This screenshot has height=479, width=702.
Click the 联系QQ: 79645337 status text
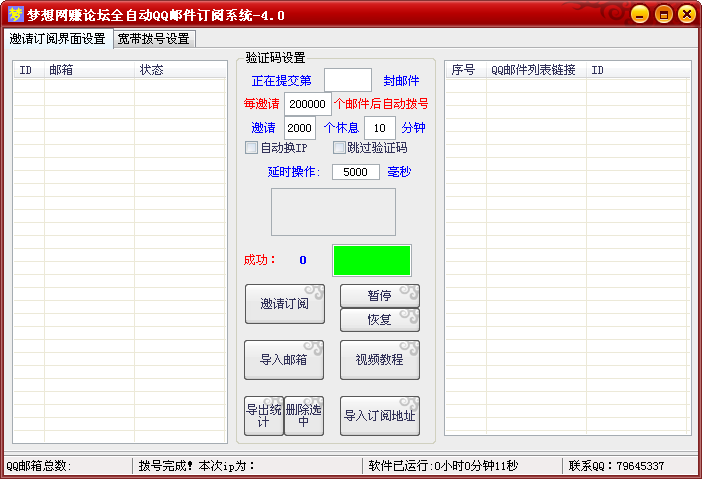pyautogui.click(x=616, y=466)
